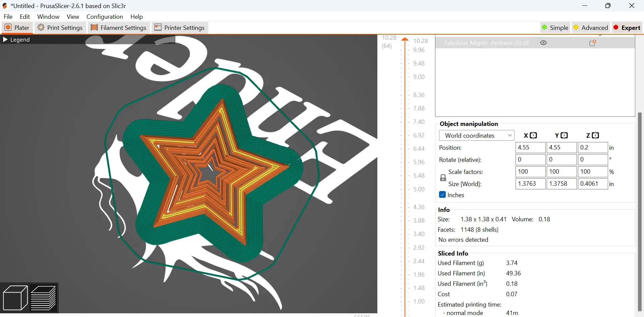Click the Y axis bracket icon
This screenshot has height=317, width=644.
[x=564, y=135]
